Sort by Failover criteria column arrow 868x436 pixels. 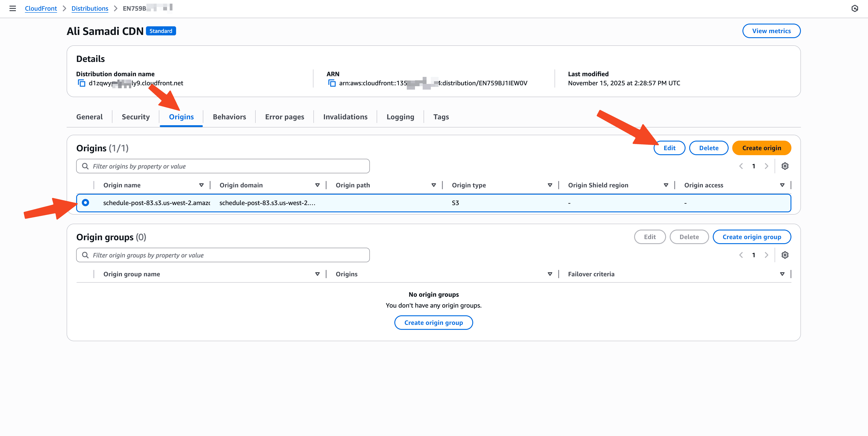pos(782,274)
